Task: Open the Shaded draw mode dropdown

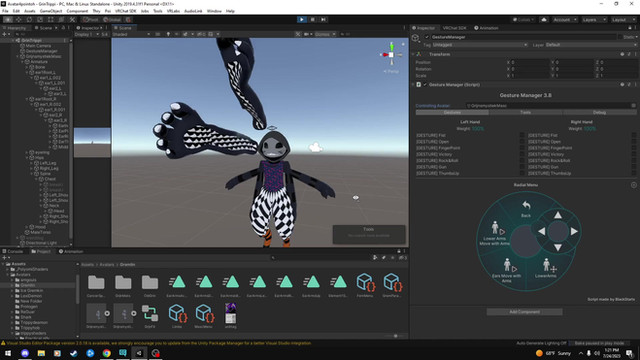Action: coord(131,34)
